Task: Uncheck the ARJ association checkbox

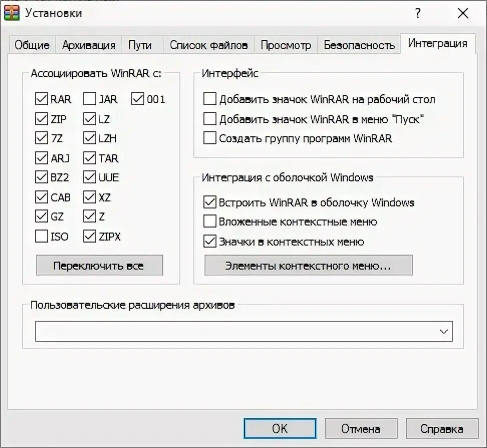Action: click(x=42, y=158)
